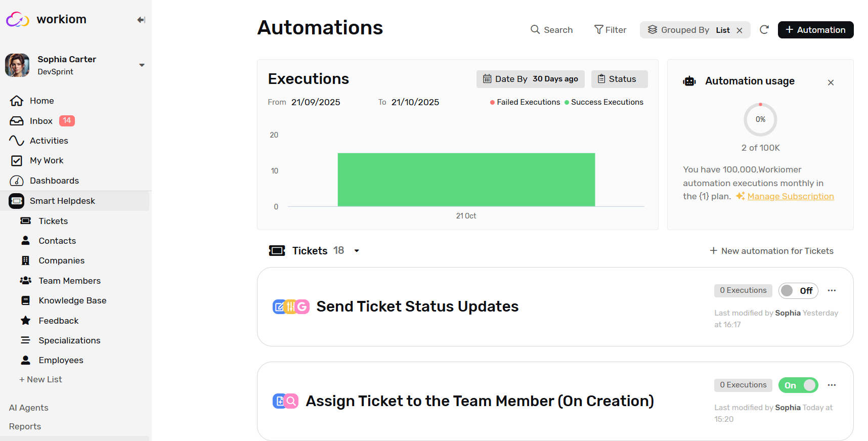The width and height of the screenshot is (868, 441).
Task: Click the Inbox tray icon
Action: pos(17,121)
